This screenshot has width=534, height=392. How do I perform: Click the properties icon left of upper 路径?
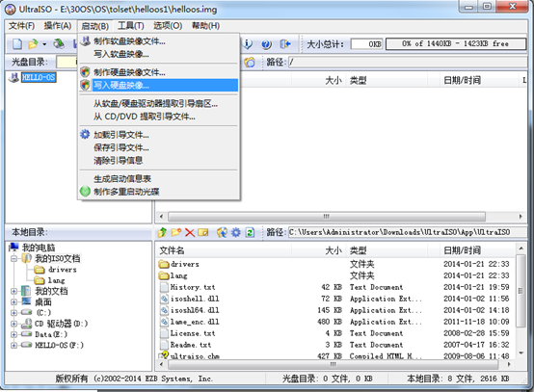click(250, 63)
